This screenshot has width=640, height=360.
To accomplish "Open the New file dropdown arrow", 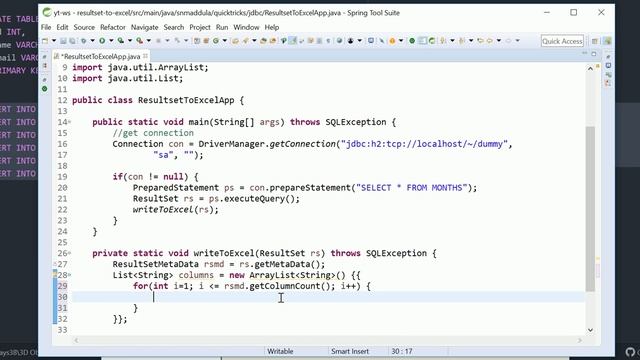I will pyautogui.click(x=54, y=41).
